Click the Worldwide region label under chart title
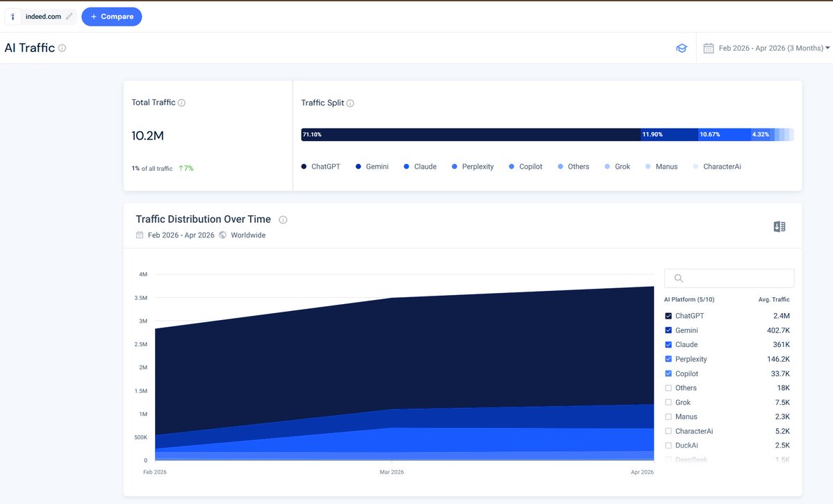 pyautogui.click(x=248, y=235)
